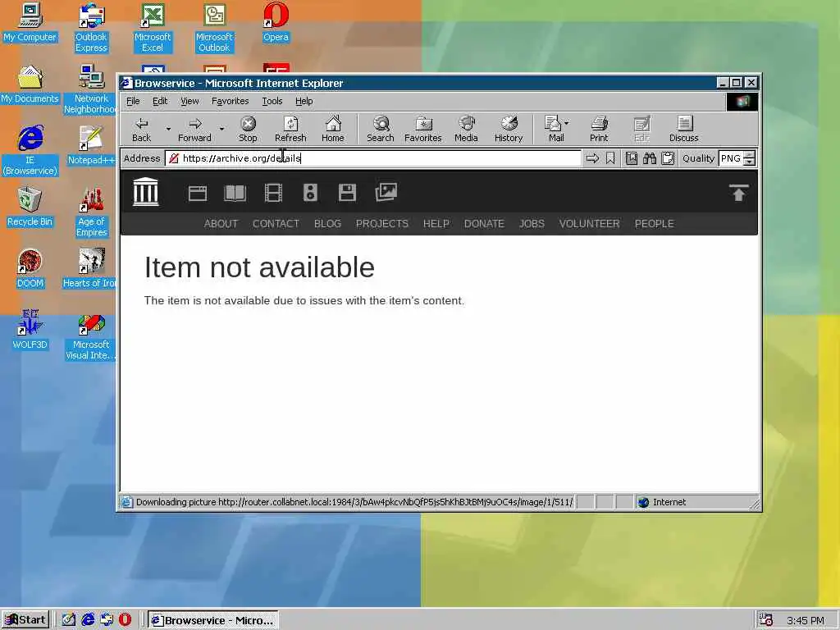Open the File menu
The height and width of the screenshot is (630, 840).
[133, 101]
